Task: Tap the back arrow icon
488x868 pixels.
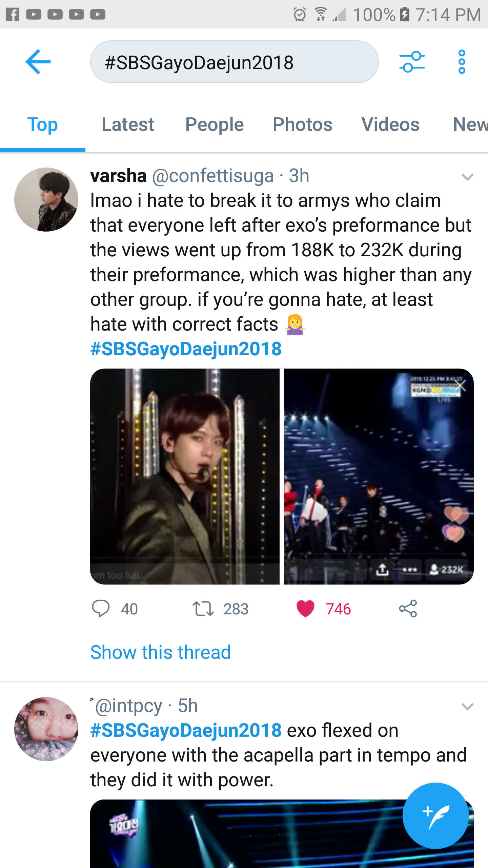Action: pyautogui.click(x=38, y=62)
